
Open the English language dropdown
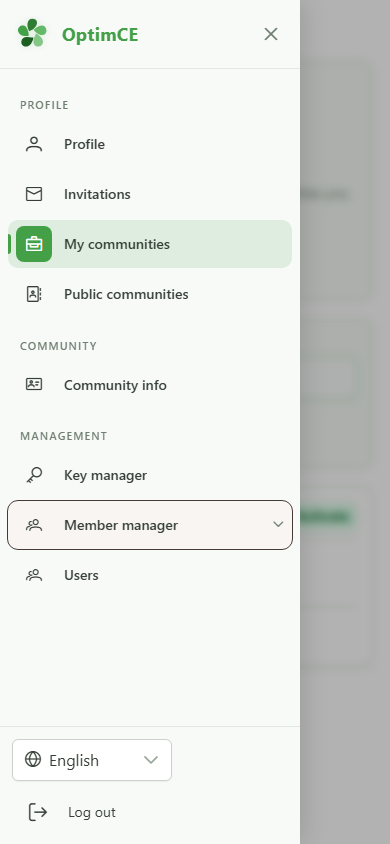[x=92, y=760]
